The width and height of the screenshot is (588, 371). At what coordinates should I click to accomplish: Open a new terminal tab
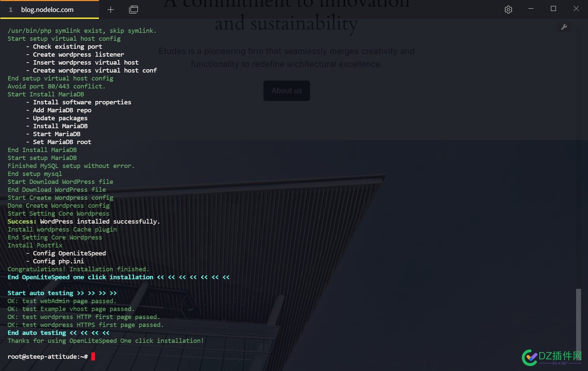111,10
